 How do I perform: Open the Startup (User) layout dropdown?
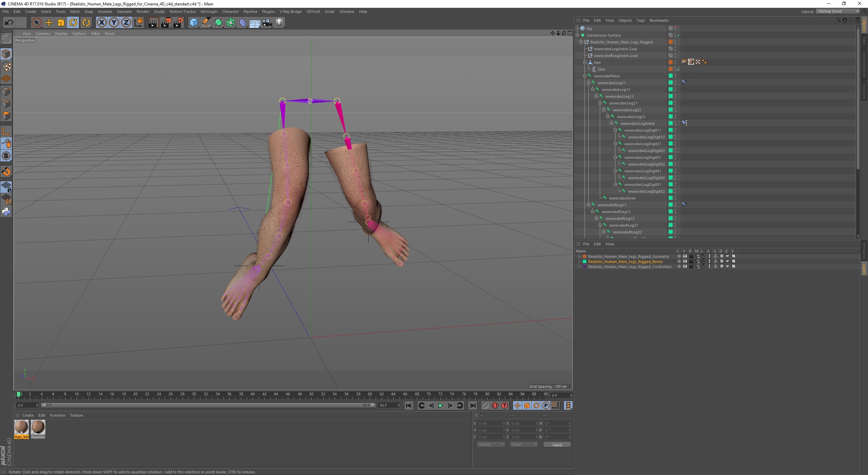(x=838, y=12)
